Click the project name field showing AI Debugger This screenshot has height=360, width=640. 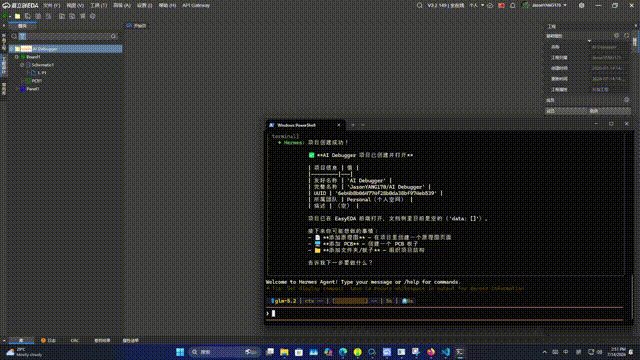(609, 47)
